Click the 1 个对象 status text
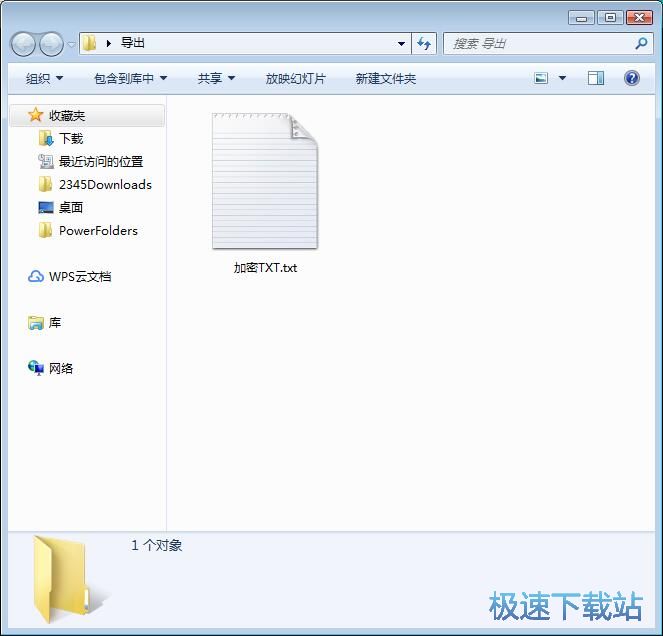This screenshot has height=636, width=663. coord(156,546)
